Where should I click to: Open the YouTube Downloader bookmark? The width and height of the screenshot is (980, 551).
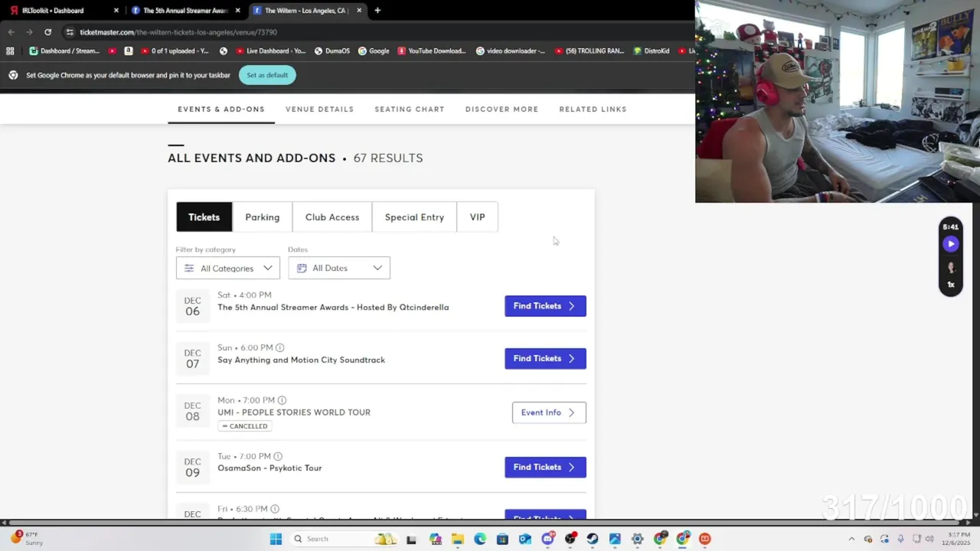click(431, 51)
